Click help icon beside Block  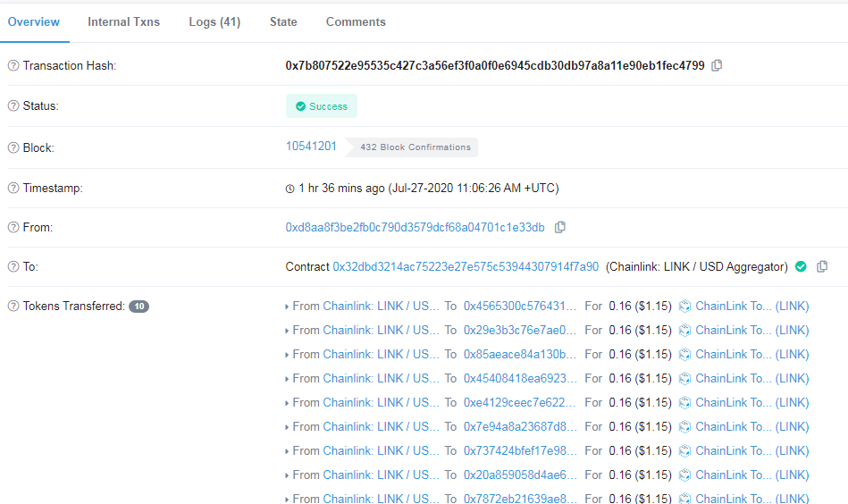[13, 147]
